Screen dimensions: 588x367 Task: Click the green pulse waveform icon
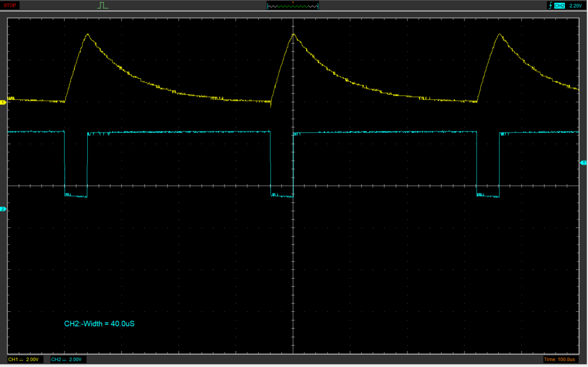[103, 6]
